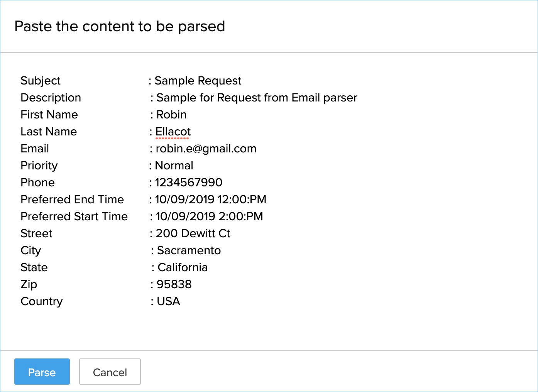
Task: Click the value "10/09/2019 2:00:PM"
Action: point(209,216)
